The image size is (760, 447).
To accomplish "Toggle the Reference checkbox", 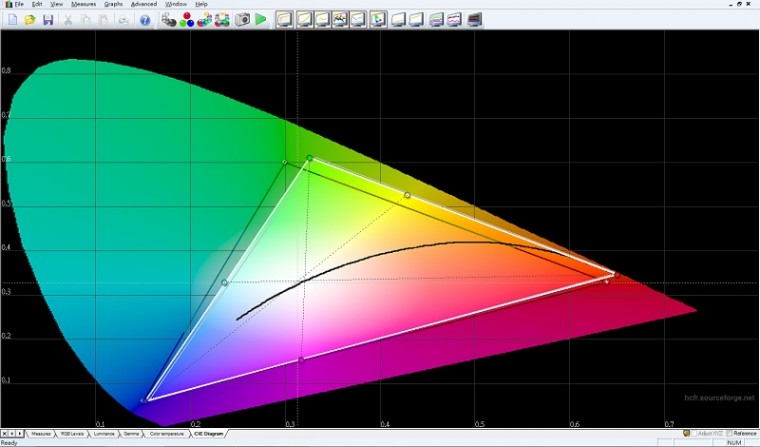I will pos(727,433).
